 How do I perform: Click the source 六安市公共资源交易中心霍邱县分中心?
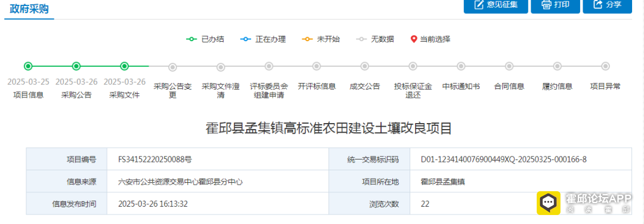[180, 181]
